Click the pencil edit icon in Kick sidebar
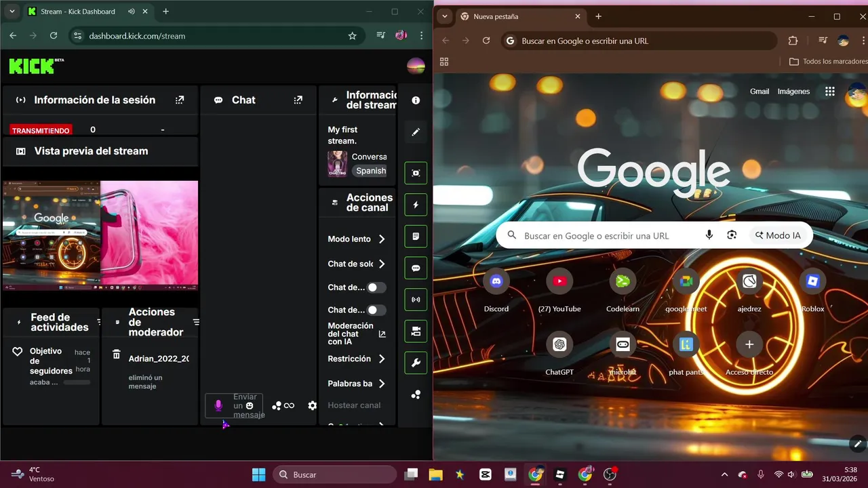Image resolution: width=868 pixels, height=488 pixels. pyautogui.click(x=416, y=131)
